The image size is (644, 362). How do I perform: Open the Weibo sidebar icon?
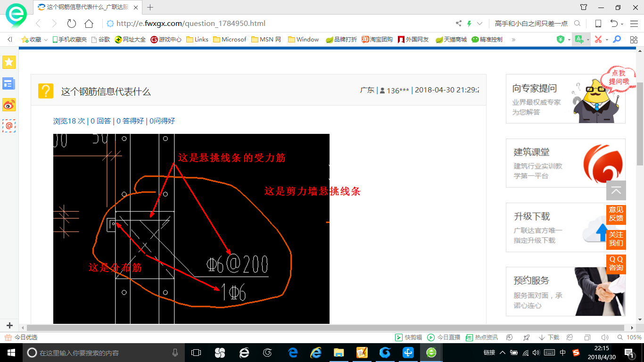(x=9, y=105)
